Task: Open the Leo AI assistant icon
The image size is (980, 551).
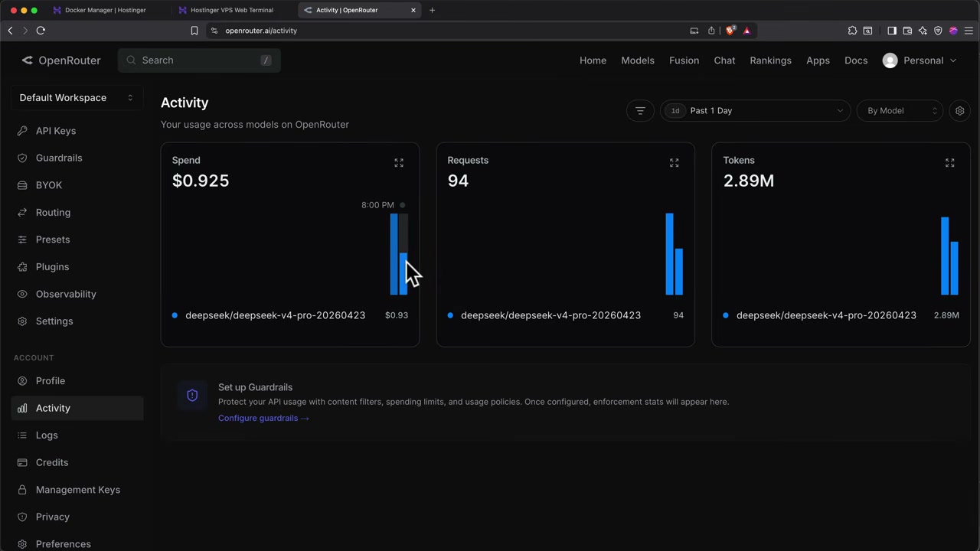Action: (x=923, y=31)
